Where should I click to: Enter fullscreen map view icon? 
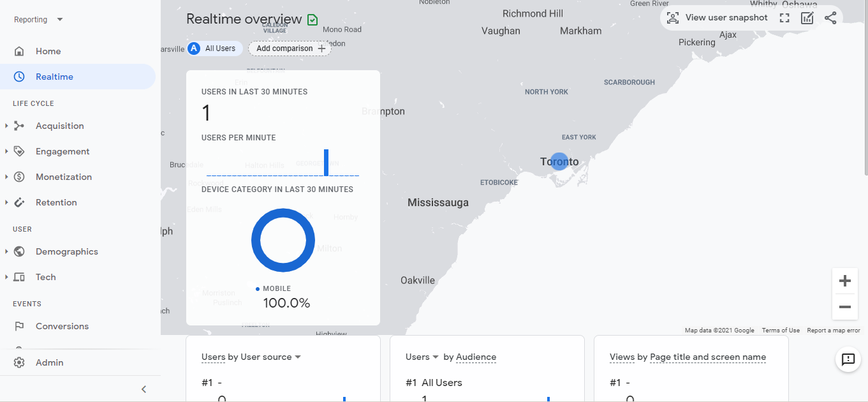pyautogui.click(x=784, y=18)
